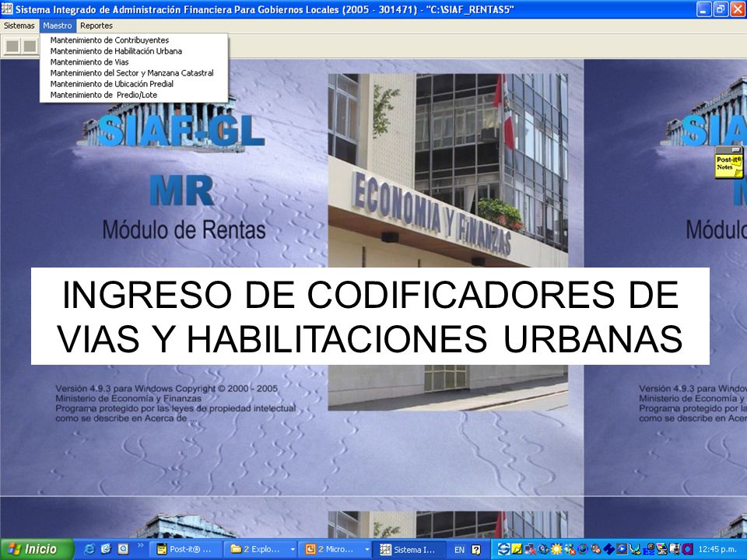Click the blue sync arrows tray icon
This screenshot has height=560, width=747.
click(x=503, y=550)
